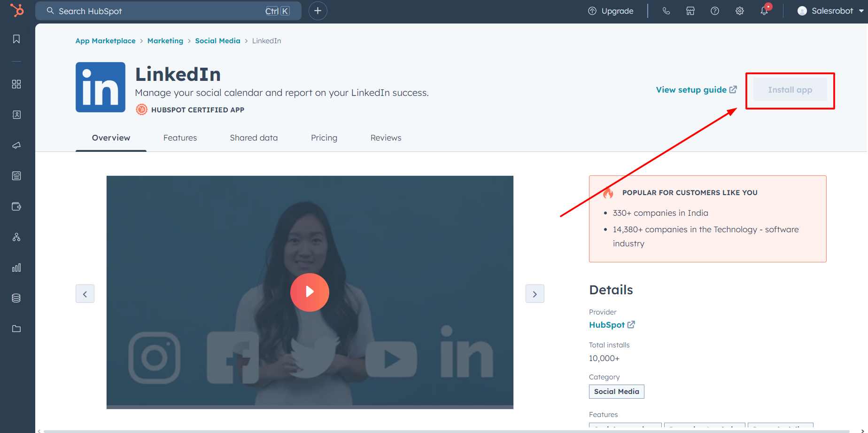Click the Details heading
Viewport: 868px width, 433px height.
[611, 290]
